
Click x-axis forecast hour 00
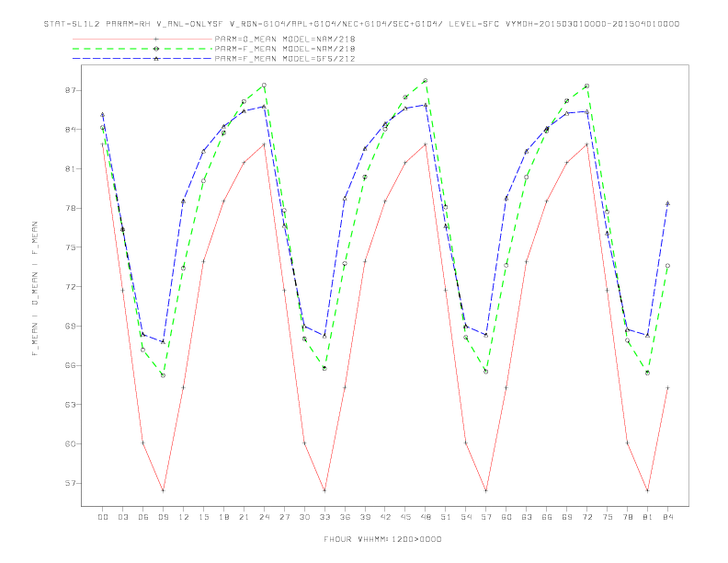[x=103, y=517]
